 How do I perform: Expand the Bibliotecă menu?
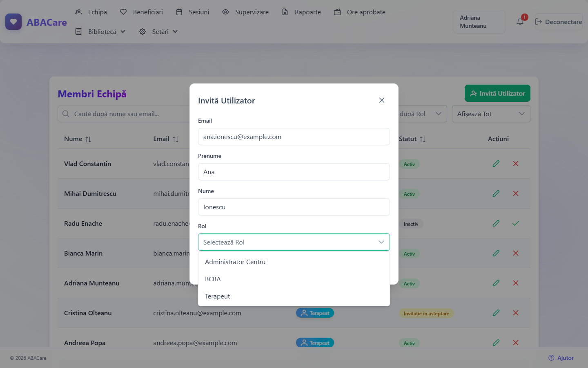pyautogui.click(x=100, y=31)
